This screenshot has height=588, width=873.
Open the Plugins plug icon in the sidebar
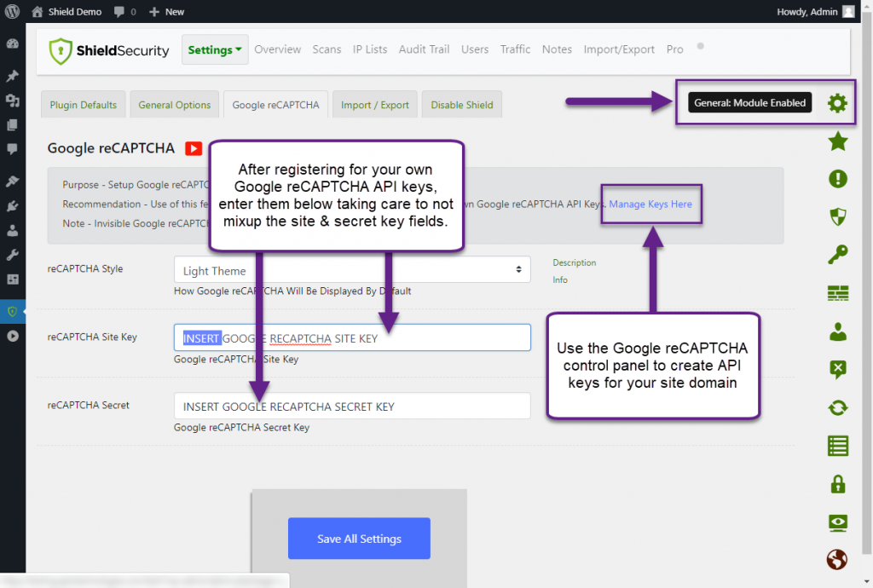pyautogui.click(x=12, y=206)
